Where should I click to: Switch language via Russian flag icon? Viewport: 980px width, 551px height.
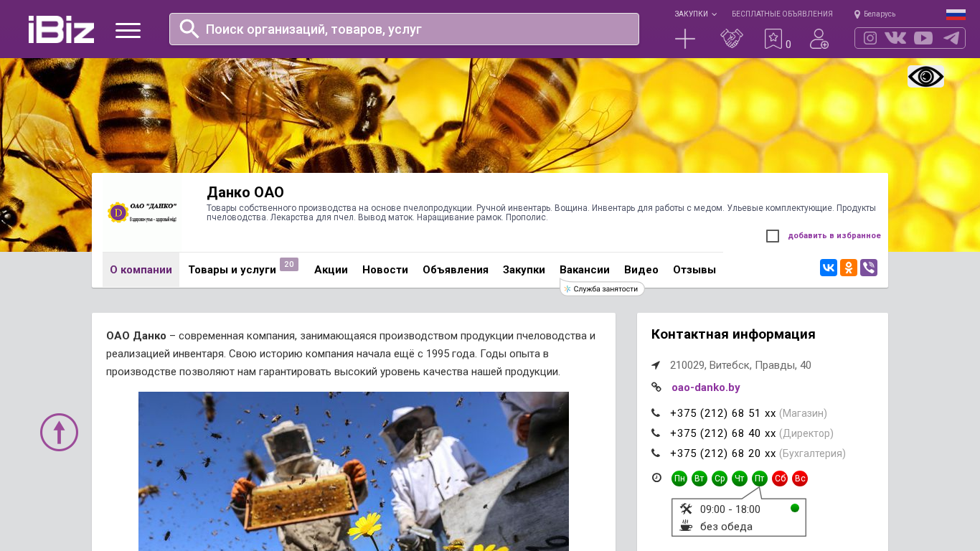956,14
